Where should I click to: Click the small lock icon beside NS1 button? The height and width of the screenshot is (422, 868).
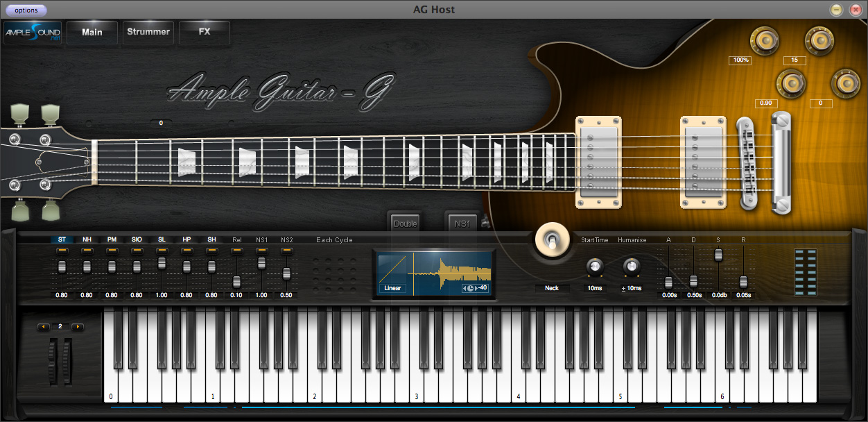tap(485, 223)
